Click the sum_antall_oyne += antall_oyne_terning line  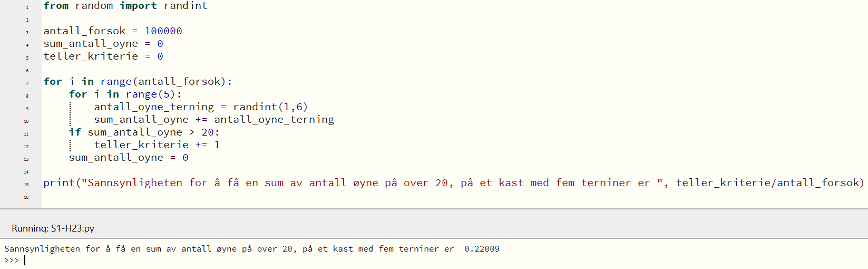coord(214,120)
